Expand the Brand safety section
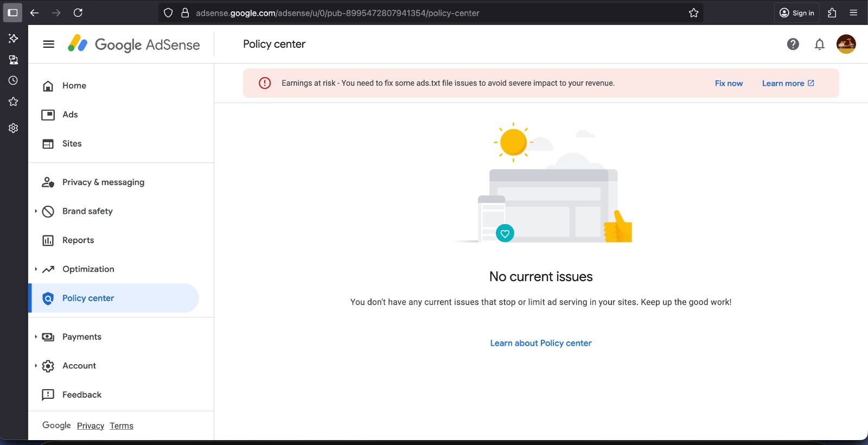 (36, 211)
